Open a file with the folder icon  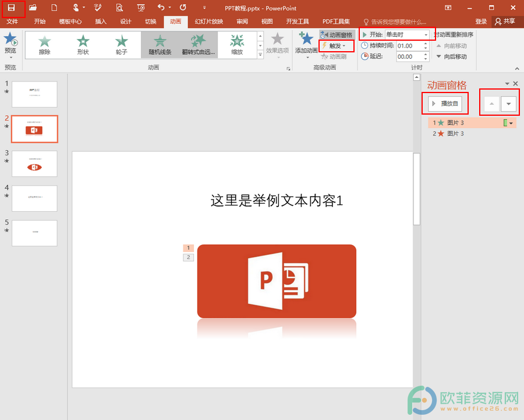pos(33,8)
